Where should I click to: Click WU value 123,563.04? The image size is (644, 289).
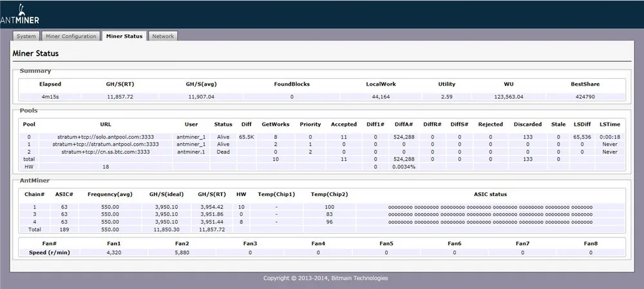(x=509, y=97)
